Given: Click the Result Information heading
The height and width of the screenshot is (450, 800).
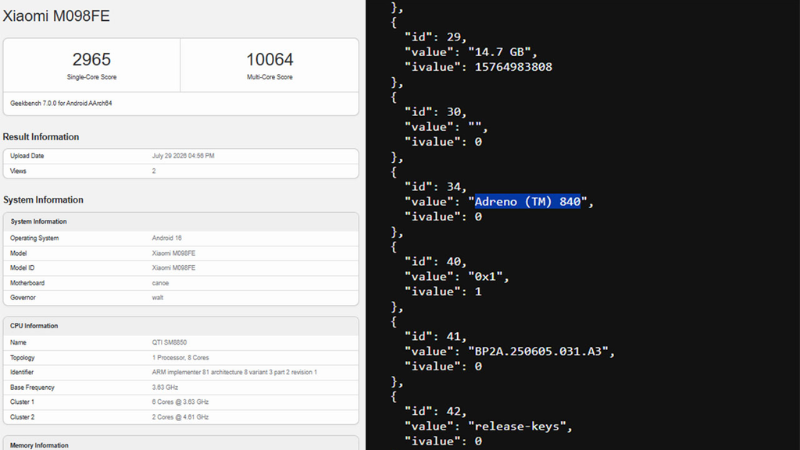Looking at the screenshot, I should point(41,137).
